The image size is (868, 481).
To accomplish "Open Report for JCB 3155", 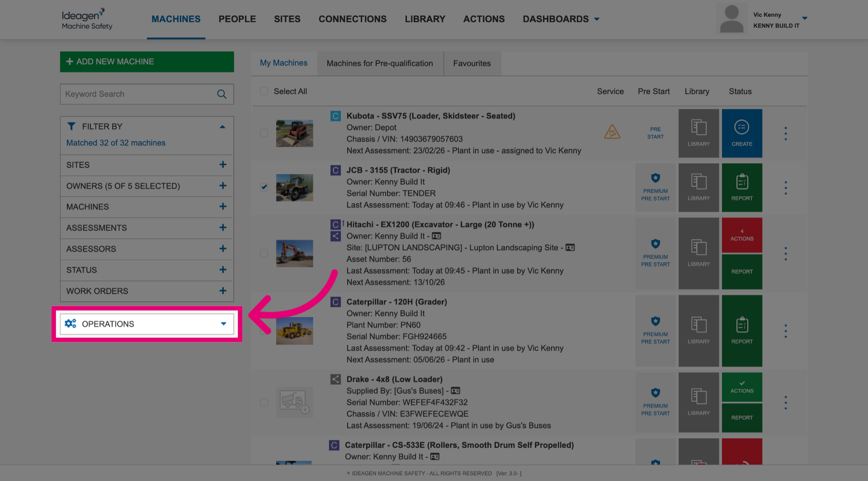I will click(x=742, y=188).
